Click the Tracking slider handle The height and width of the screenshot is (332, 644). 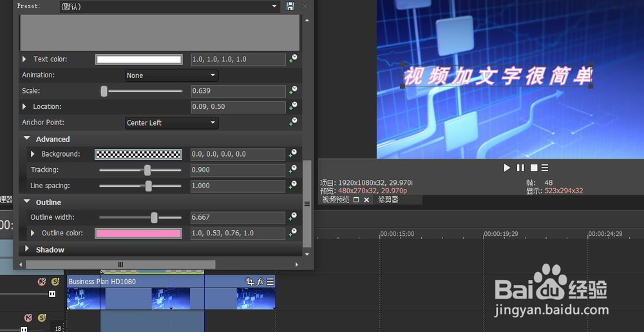[147, 170]
